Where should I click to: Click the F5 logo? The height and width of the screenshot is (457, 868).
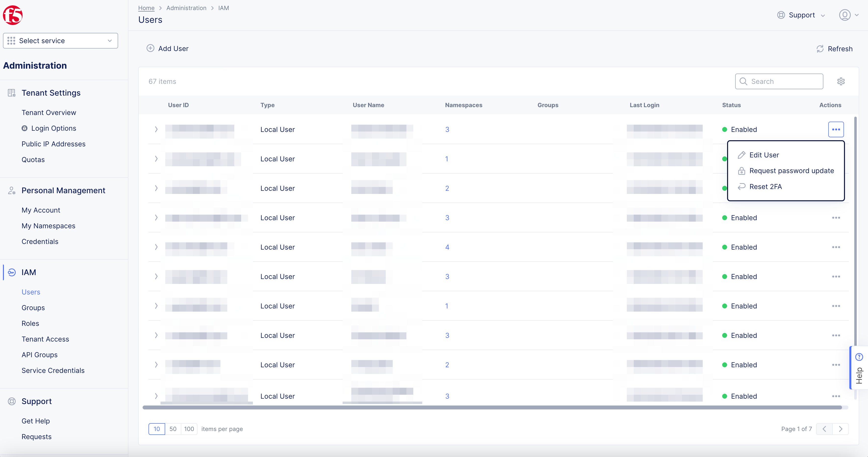coord(13,15)
